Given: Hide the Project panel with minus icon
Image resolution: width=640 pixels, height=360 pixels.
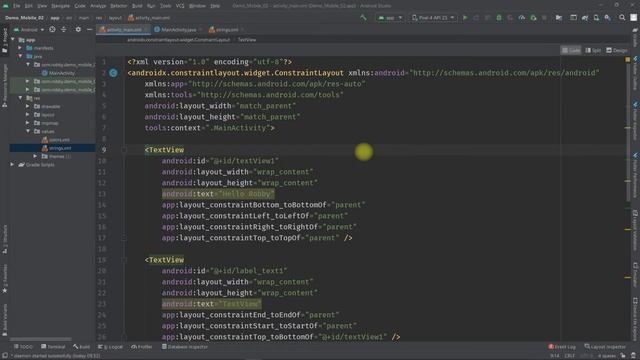Looking at the screenshot, I should click(89, 29).
